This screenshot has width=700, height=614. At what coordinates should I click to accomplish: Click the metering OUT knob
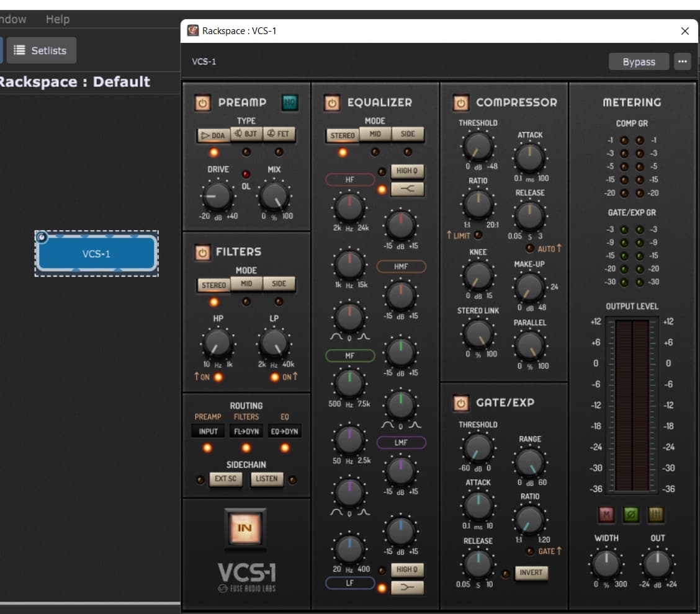(x=657, y=564)
